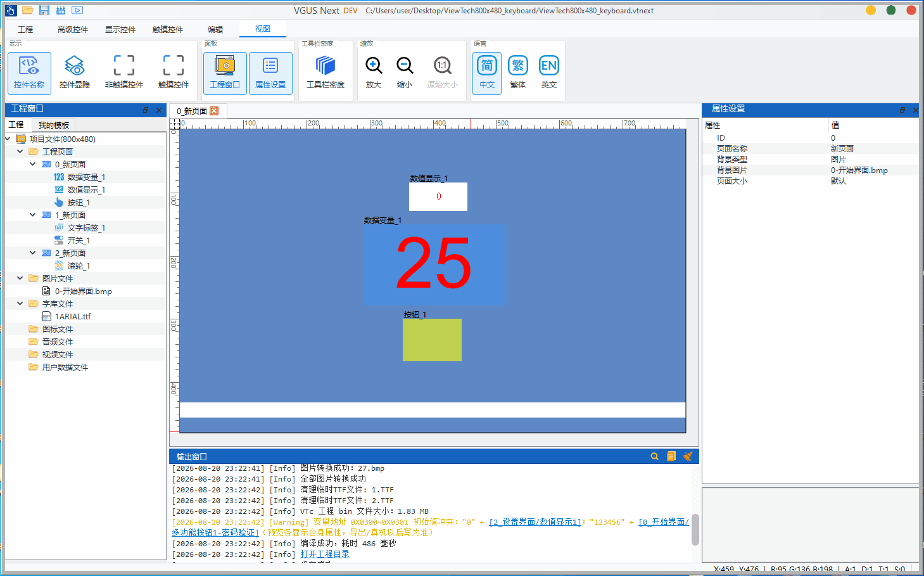The image size is (924, 576).
Task: Open the 触摸控件 ribbon tab
Action: coord(168,29)
